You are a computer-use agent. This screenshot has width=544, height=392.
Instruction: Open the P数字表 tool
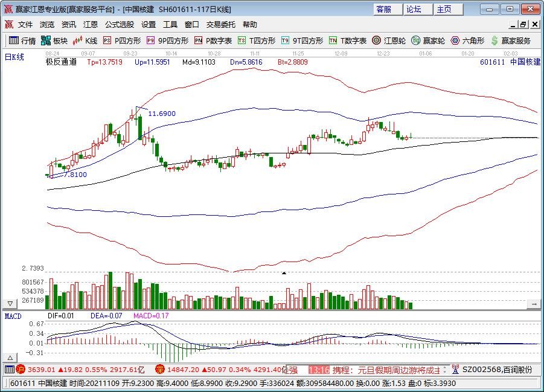[213, 40]
